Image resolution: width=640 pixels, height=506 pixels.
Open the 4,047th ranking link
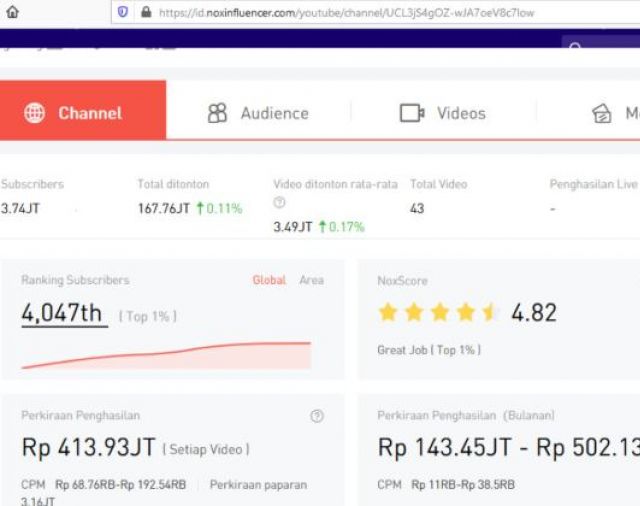click(x=64, y=313)
